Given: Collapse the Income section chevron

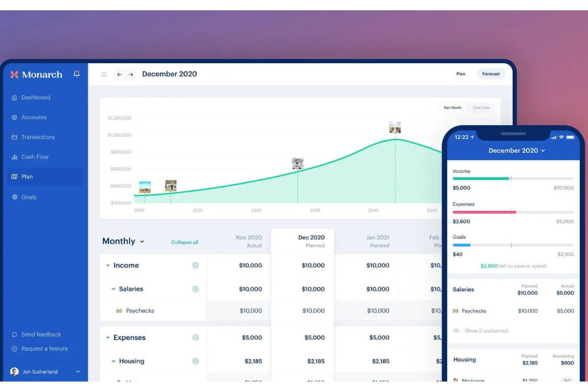Looking at the screenshot, I should 108,266.
